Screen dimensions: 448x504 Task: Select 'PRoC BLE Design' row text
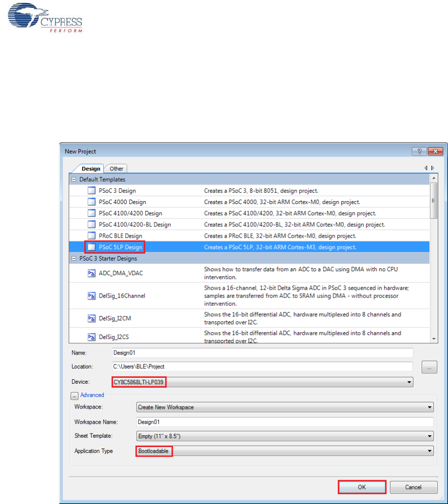(x=120, y=236)
